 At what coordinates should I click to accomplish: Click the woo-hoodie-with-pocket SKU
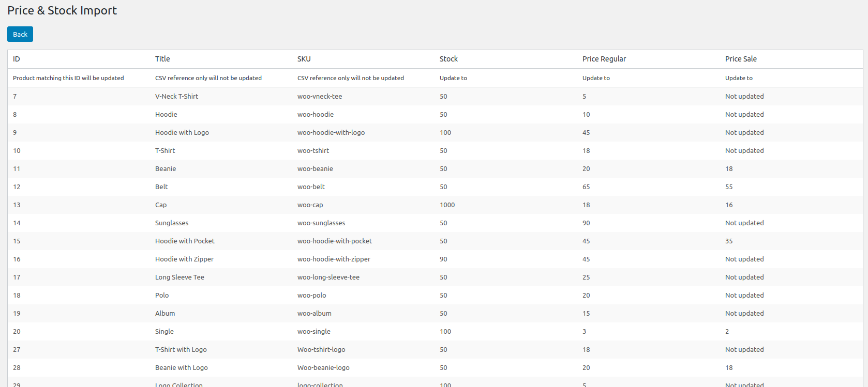pyautogui.click(x=335, y=241)
